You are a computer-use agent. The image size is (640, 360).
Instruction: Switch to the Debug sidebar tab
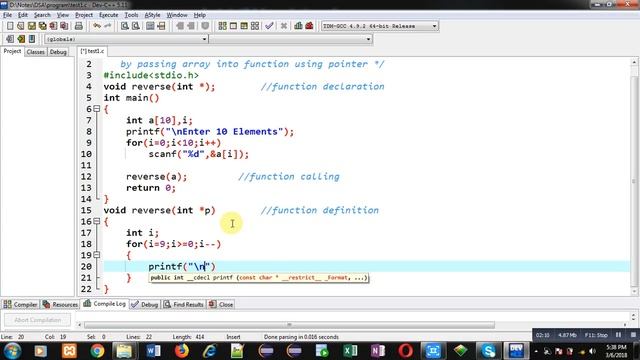(x=58, y=52)
